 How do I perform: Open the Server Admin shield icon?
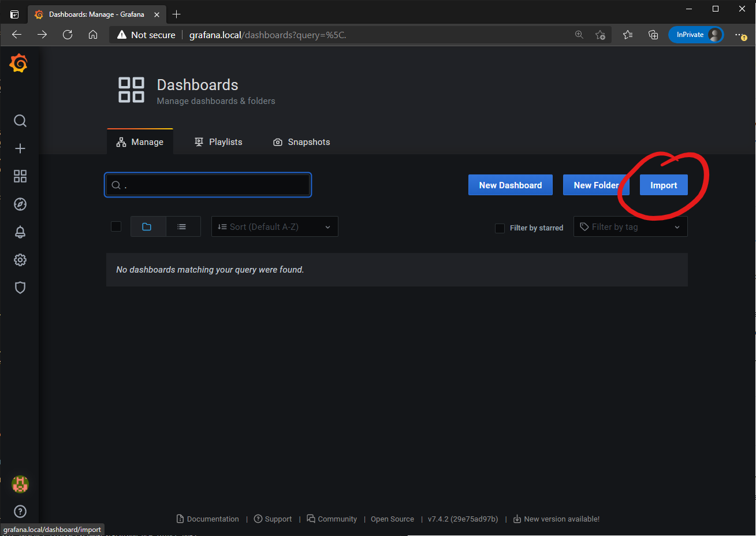(x=20, y=288)
